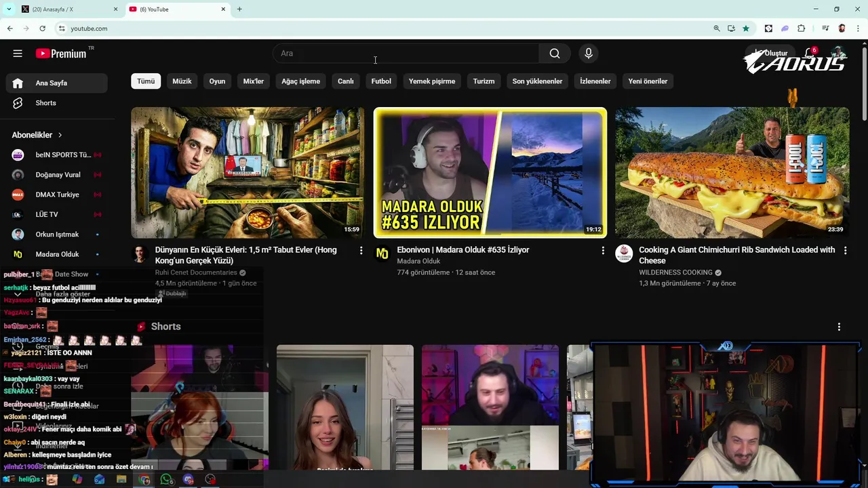Open YouTube notifications bell
The image size is (868, 488).
click(810, 53)
